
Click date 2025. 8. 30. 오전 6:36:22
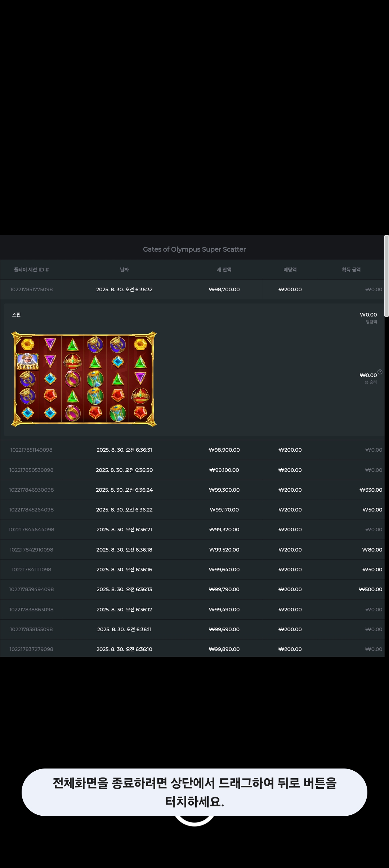click(x=124, y=510)
